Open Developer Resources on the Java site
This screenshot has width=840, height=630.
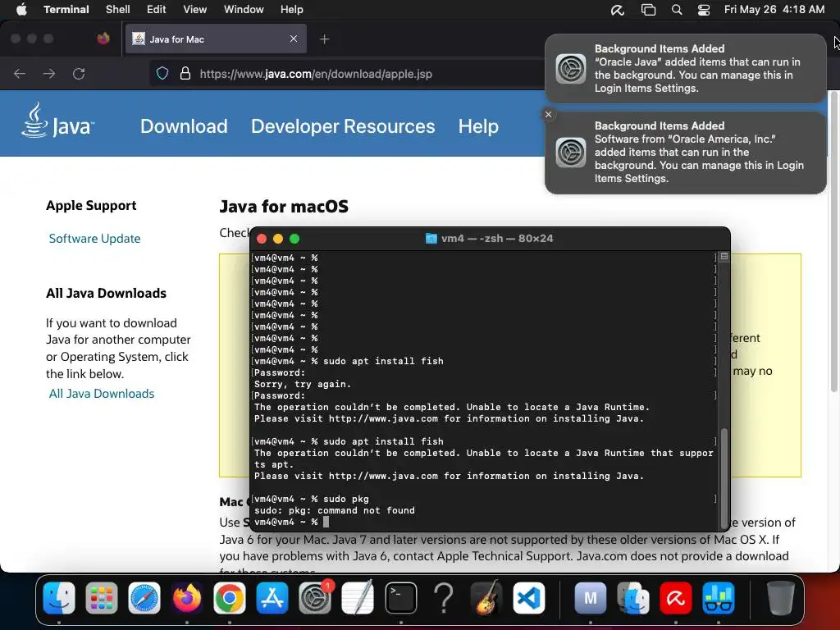(x=343, y=126)
